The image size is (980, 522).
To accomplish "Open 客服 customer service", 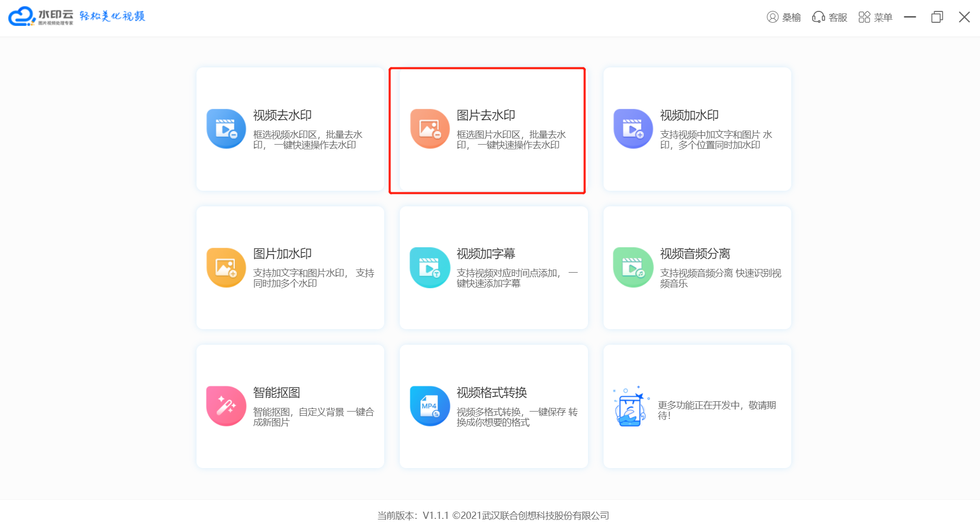I will (x=830, y=18).
